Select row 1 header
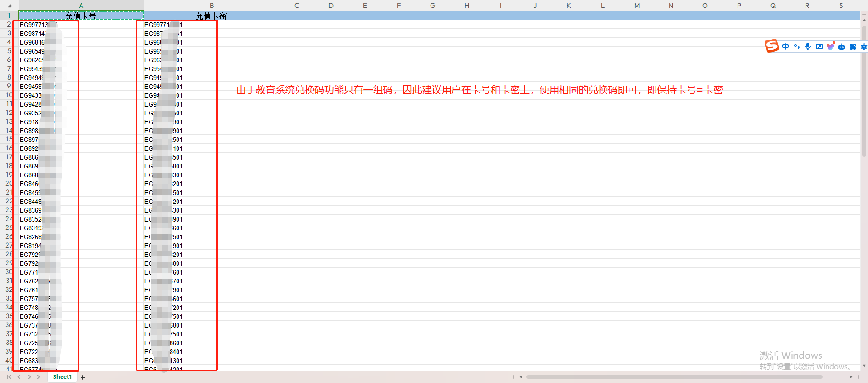This screenshot has height=383, width=868. (x=9, y=15)
